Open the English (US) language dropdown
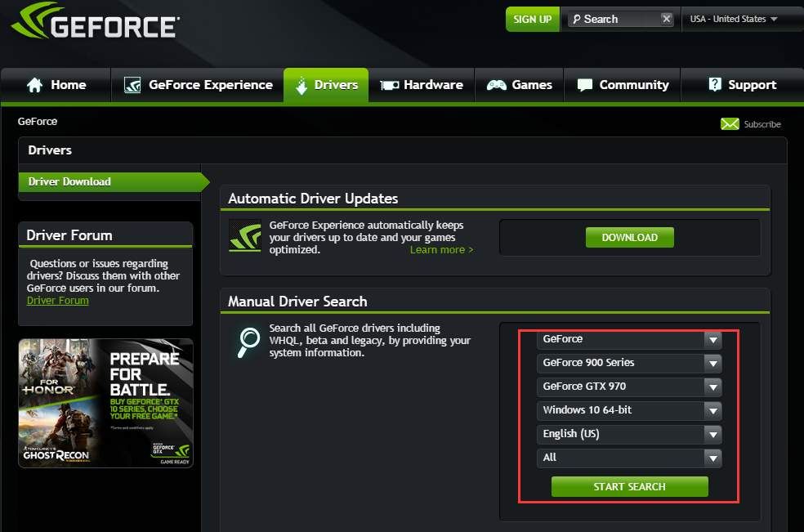 [x=629, y=434]
